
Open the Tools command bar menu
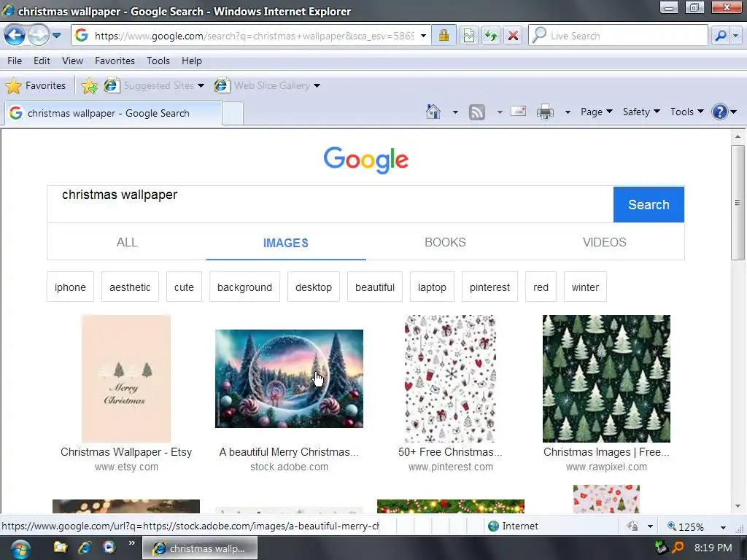(686, 112)
